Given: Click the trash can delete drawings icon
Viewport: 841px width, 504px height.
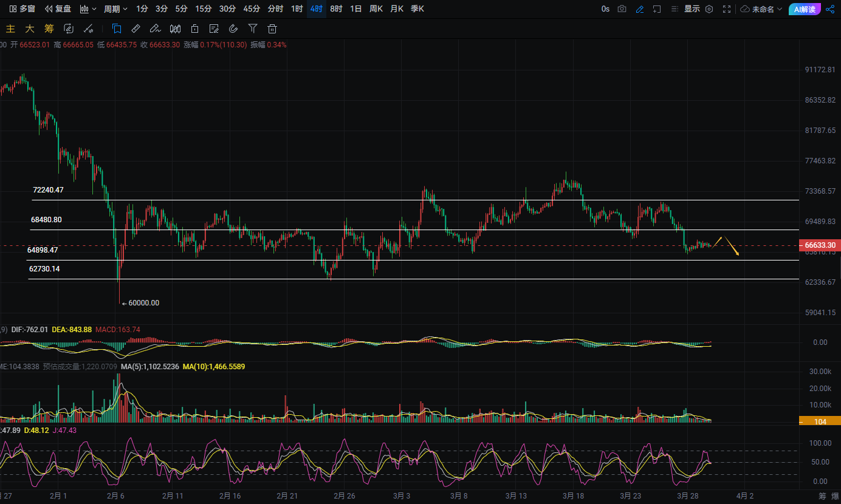Looking at the screenshot, I should point(272,29).
